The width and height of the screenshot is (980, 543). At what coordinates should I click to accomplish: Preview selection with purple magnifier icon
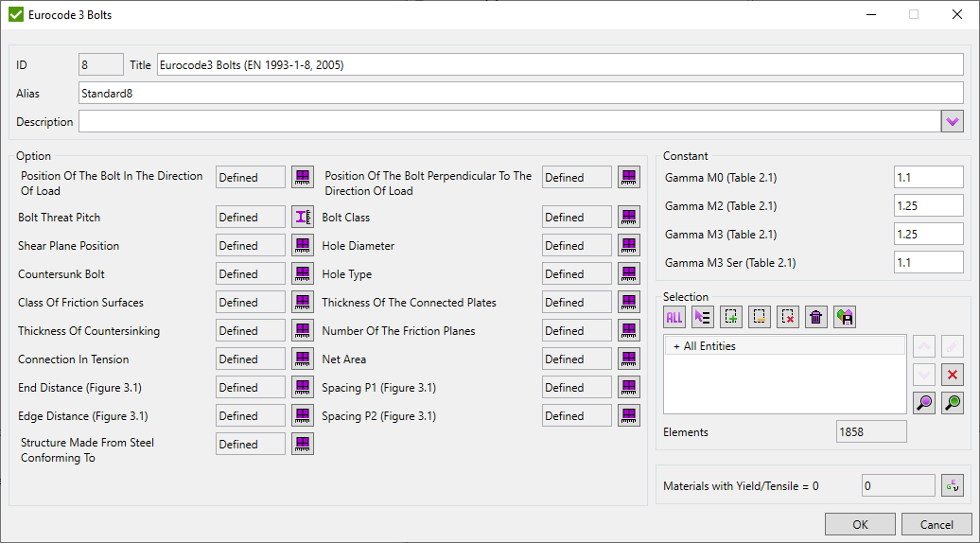point(924,403)
